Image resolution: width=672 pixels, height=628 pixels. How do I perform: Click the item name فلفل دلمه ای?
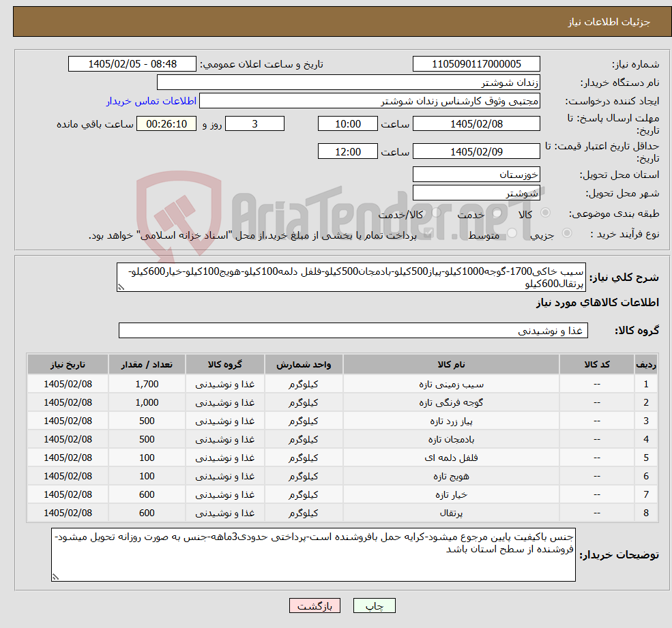pos(451,458)
